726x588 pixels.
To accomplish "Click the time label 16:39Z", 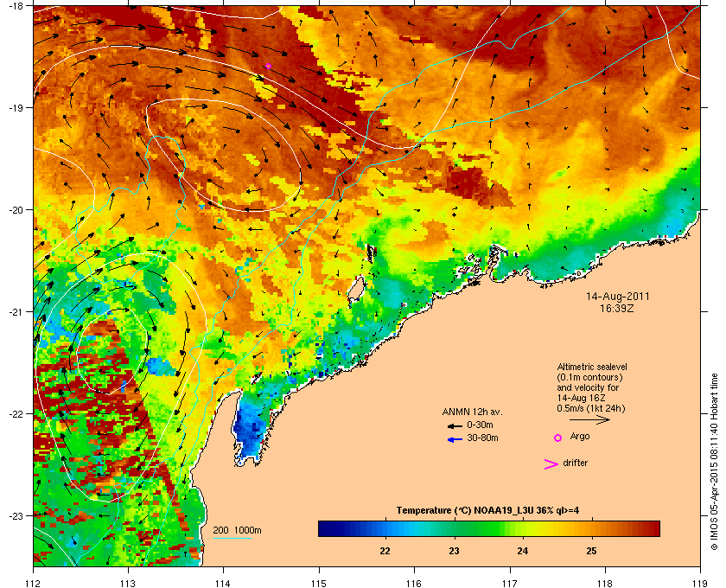I will coord(617,308).
